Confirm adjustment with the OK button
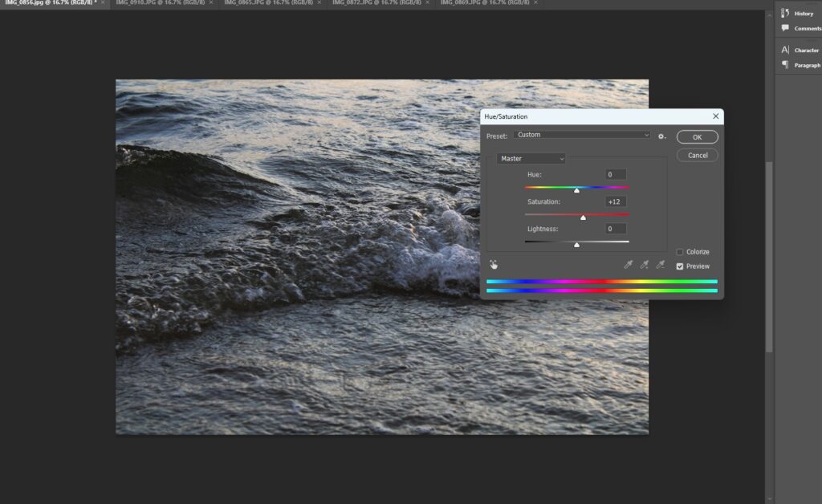 698,136
